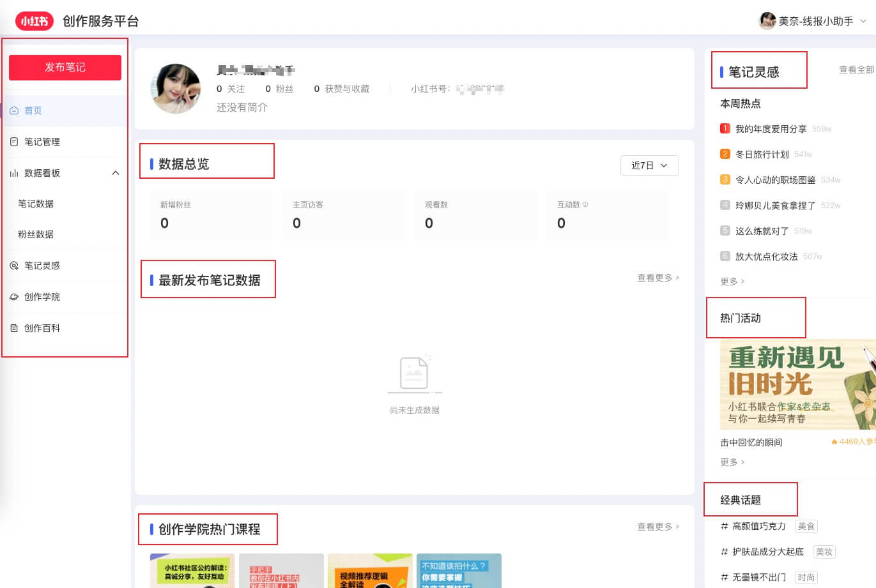Open hot topic 放大优点化妆法
This screenshot has width=876, height=588.
click(766, 257)
